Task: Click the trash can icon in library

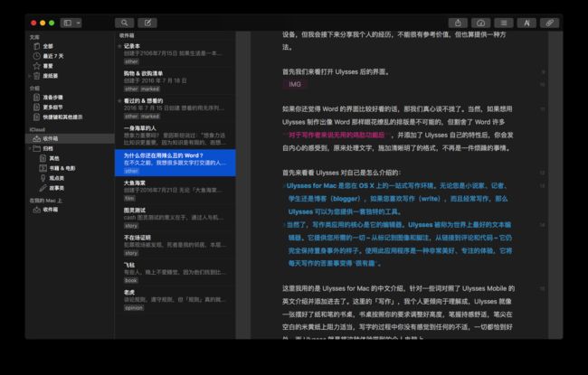Action: point(37,76)
